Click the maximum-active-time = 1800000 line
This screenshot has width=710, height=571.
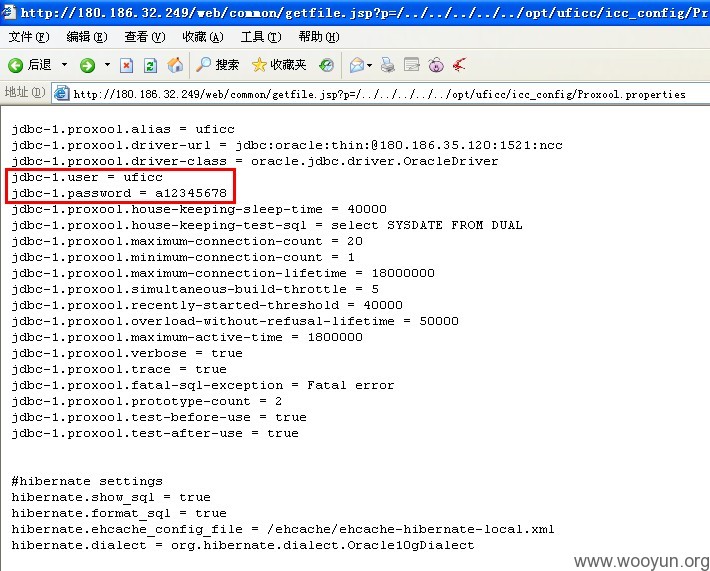pos(187,337)
